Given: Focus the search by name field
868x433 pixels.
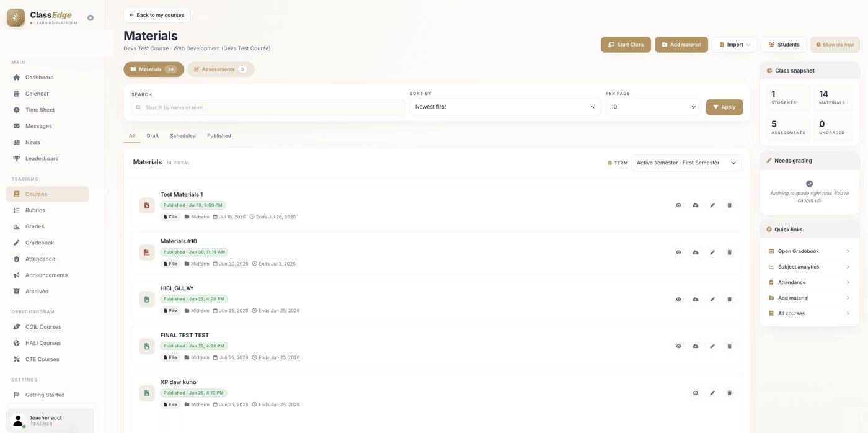Looking at the screenshot, I should pyautogui.click(x=268, y=107).
